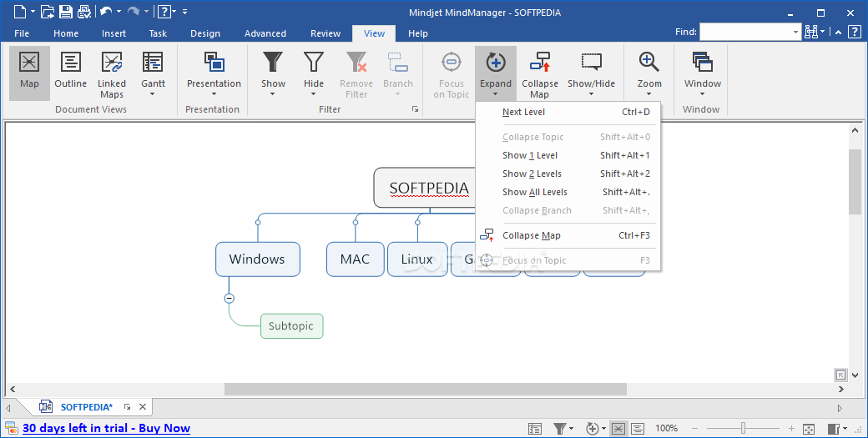The width and height of the screenshot is (868, 438).
Task: Save the map with the floppy disk icon
Action: coord(66,11)
